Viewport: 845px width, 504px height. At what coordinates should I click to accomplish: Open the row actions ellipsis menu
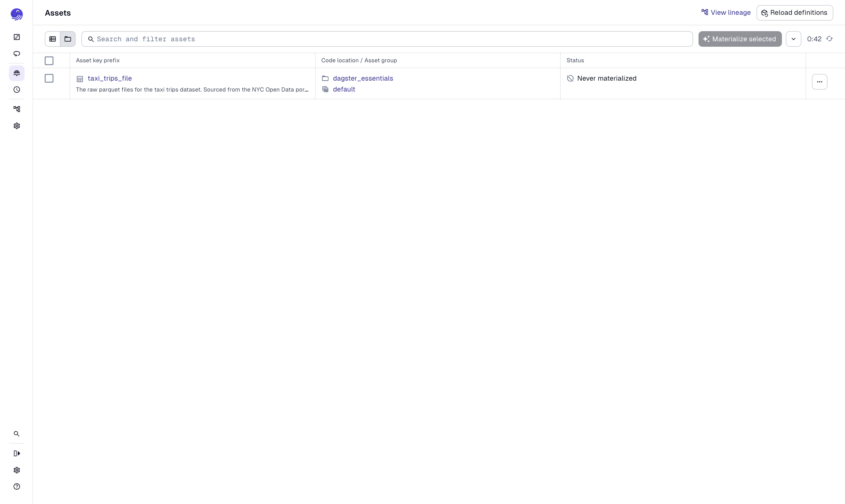(x=820, y=82)
